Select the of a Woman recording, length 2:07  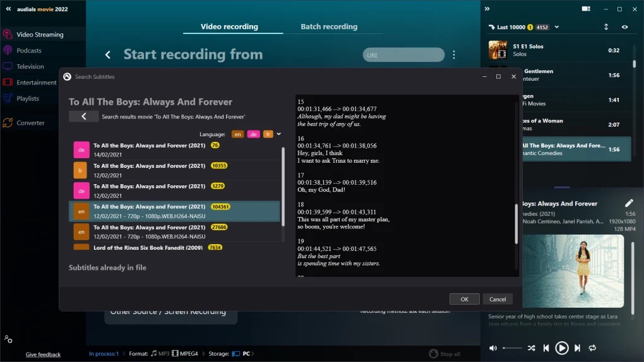[576, 124]
